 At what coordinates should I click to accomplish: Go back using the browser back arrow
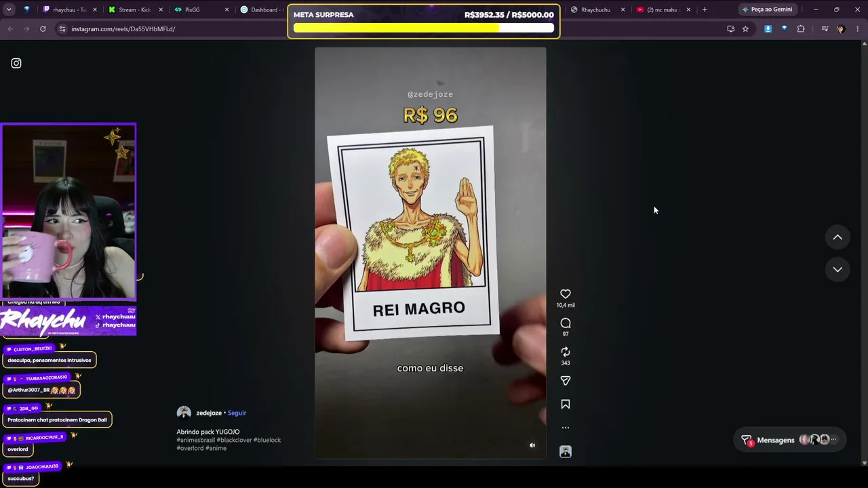[x=10, y=29]
